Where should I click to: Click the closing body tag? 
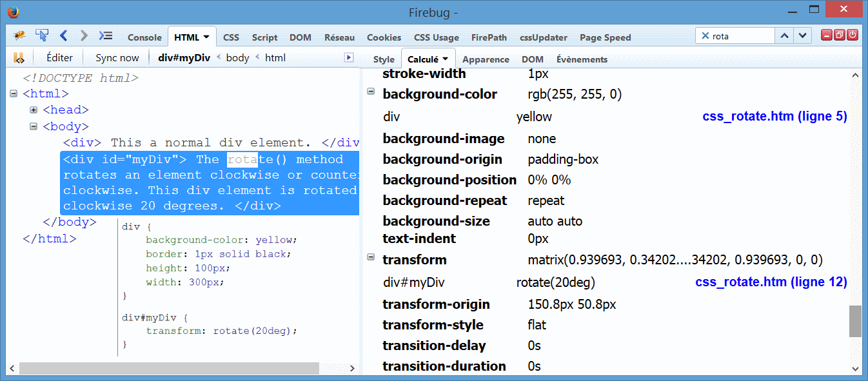coord(70,222)
